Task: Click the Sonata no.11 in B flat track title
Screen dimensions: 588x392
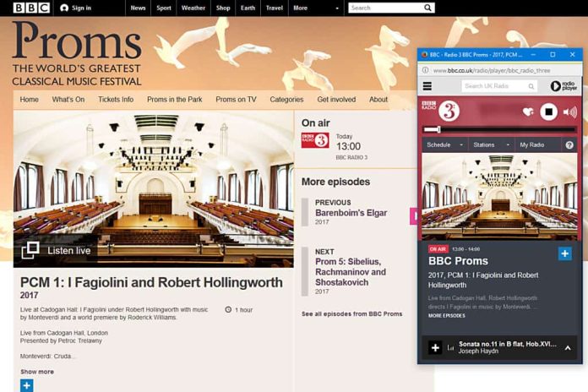Action: [508, 344]
